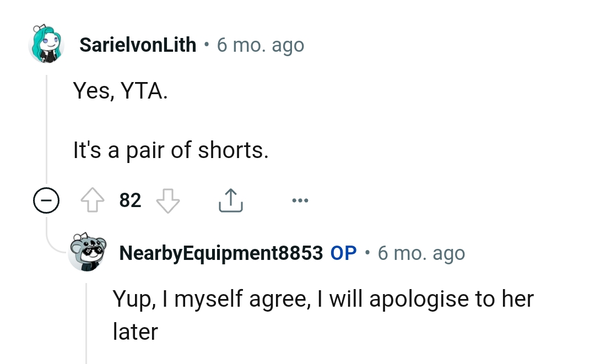Screen dimensions: 595x364
Task: Open the share options for the comment
Action: 230,200
